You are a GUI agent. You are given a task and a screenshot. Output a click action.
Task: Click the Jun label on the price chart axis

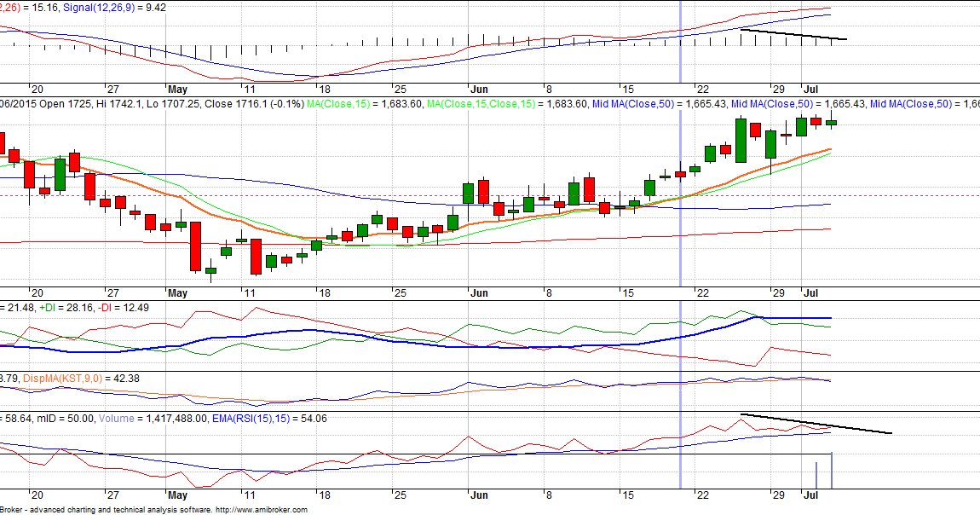(480, 292)
